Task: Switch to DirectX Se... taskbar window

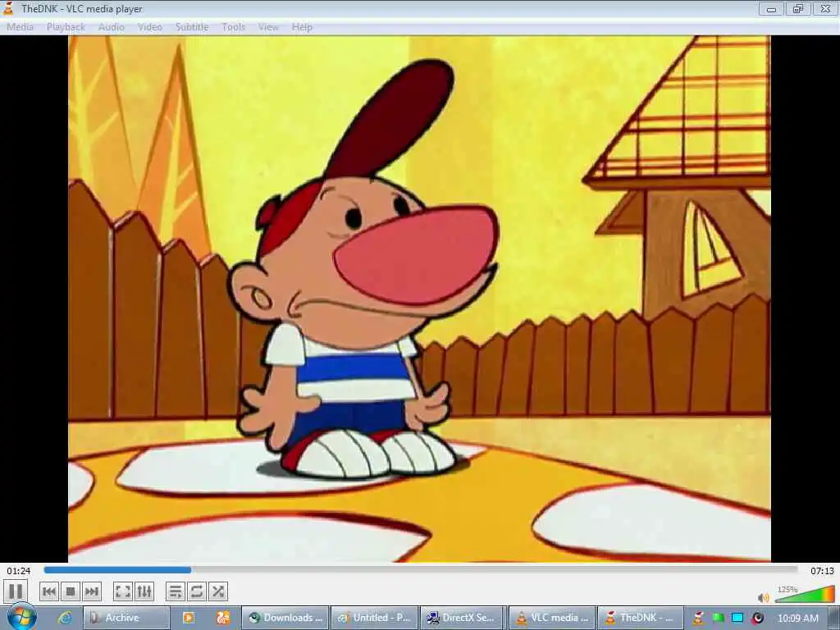Action: [463, 618]
